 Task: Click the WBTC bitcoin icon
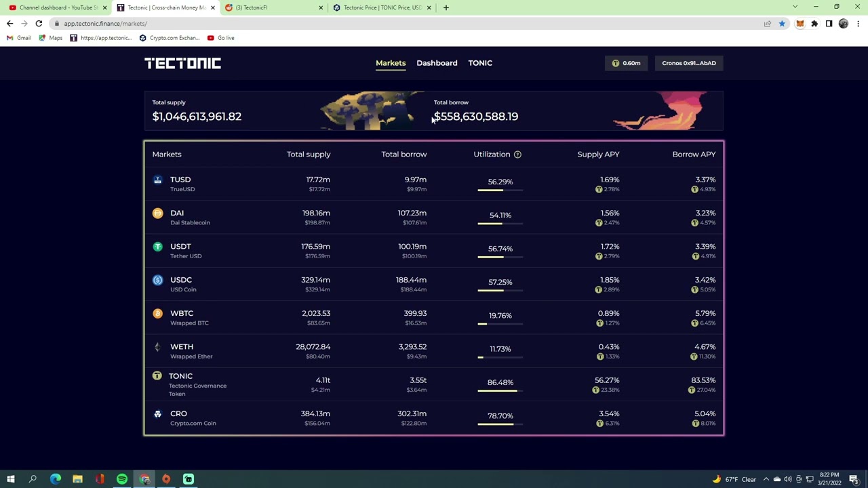157,313
